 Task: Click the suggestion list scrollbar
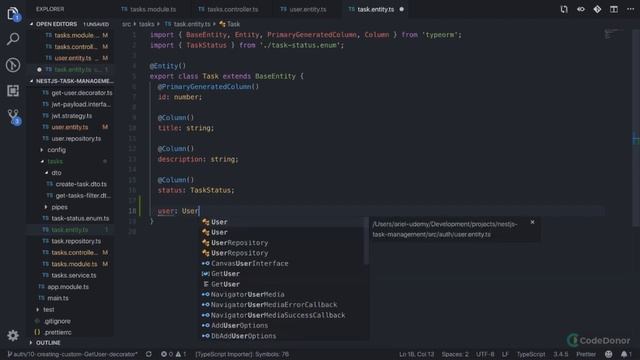(367, 241)
